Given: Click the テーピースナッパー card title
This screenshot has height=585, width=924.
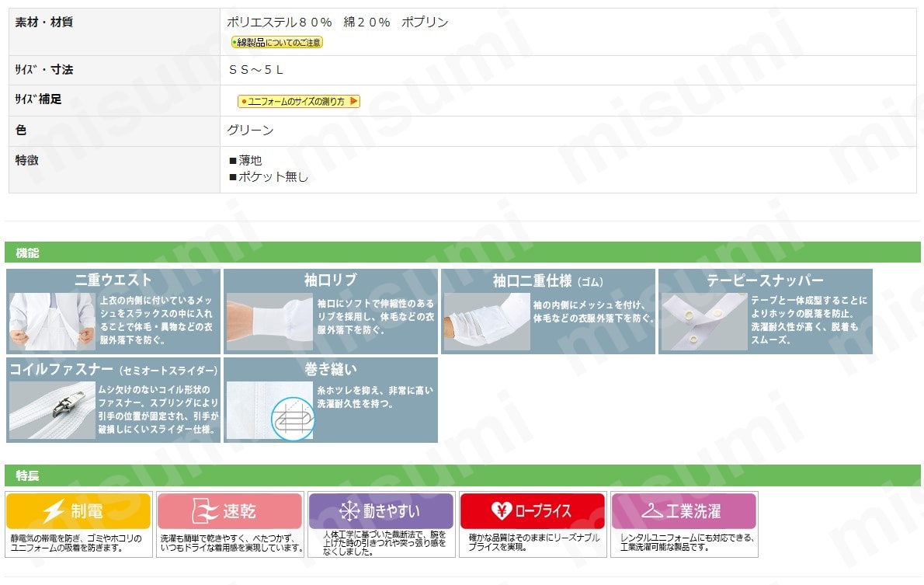Looking at the screenshot, I should [x=765, y=280].
